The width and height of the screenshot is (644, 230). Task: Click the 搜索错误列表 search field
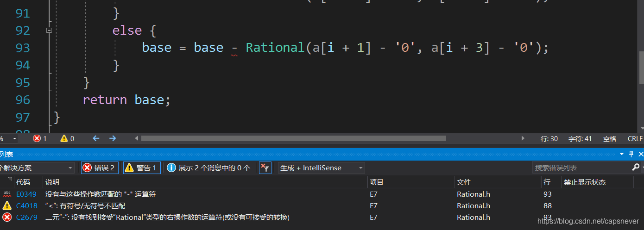point(581,168)
